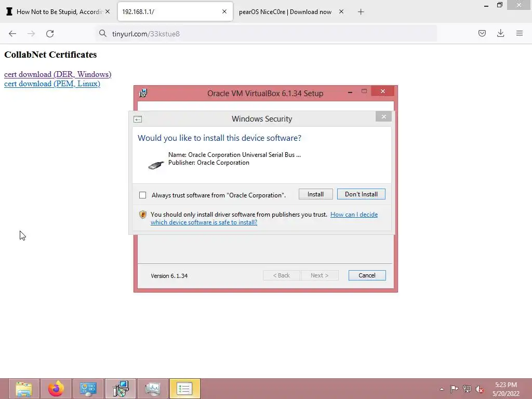
Task: Reload the current page
Action: pos(50,34)
